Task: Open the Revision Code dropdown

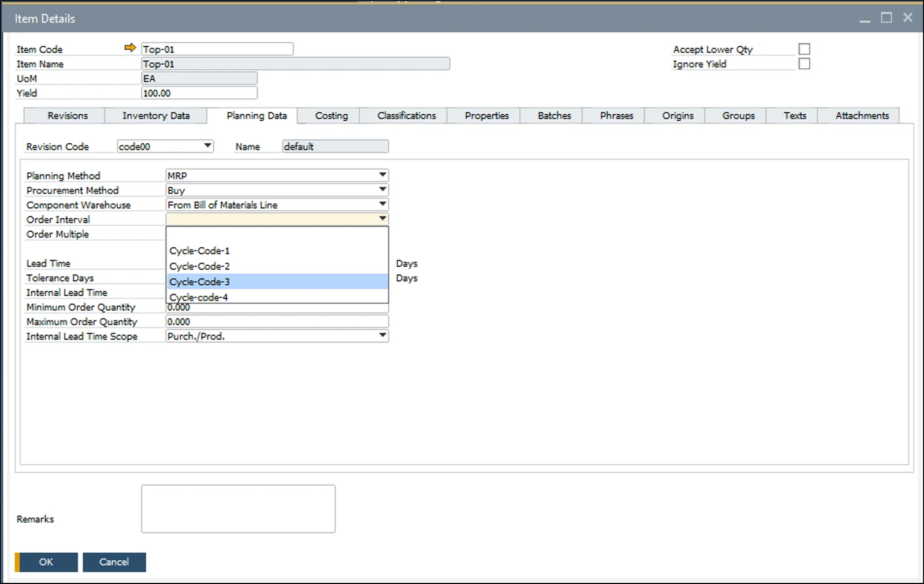Action: click(x=207, y=146)
